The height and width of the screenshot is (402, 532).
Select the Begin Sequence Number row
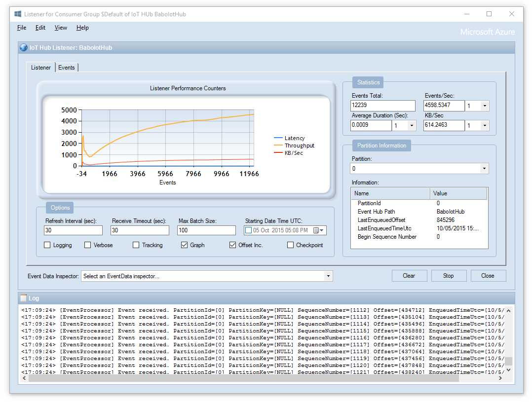point(419,237)
